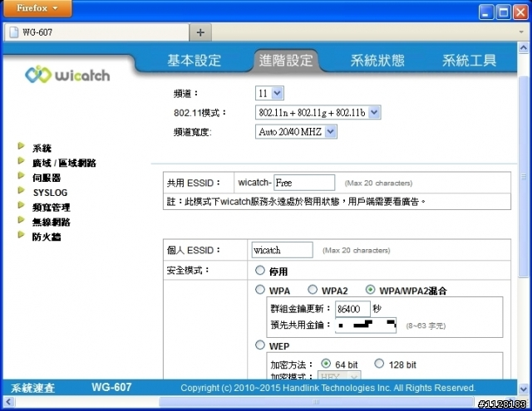
Task: Click the arrow icon beside 伺服器
Action: coord(21,175)
